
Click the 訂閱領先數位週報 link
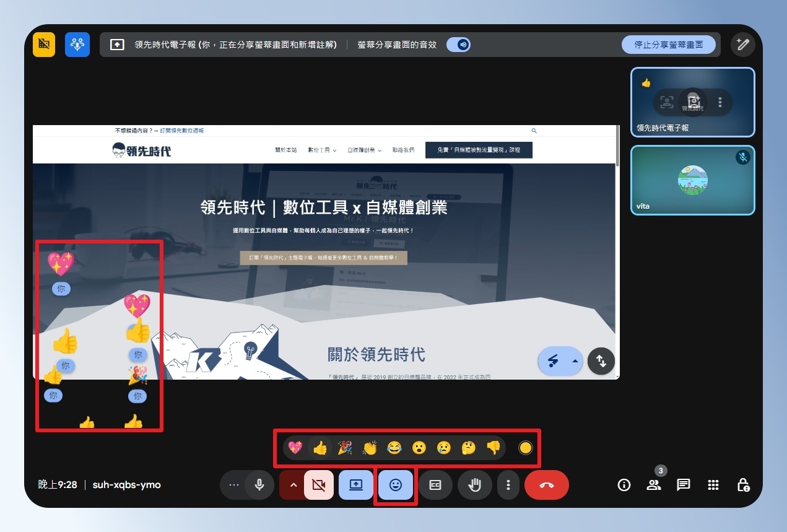point(182,131)
